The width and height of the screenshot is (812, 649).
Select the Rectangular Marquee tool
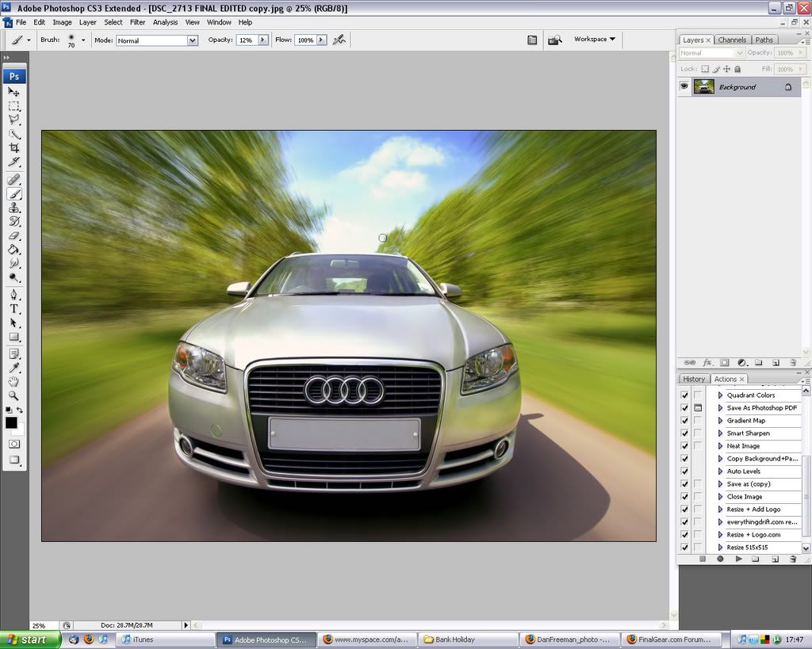(14, 106)
